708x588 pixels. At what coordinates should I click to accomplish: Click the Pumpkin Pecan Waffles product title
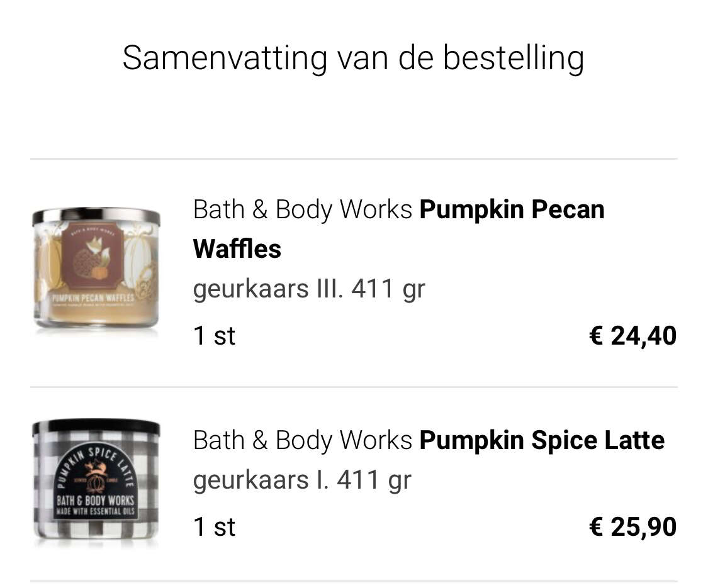click(399, 230)
